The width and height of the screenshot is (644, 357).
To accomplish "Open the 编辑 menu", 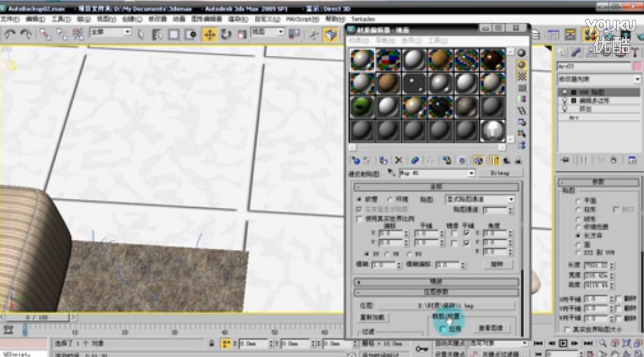I will click(35, 19).
